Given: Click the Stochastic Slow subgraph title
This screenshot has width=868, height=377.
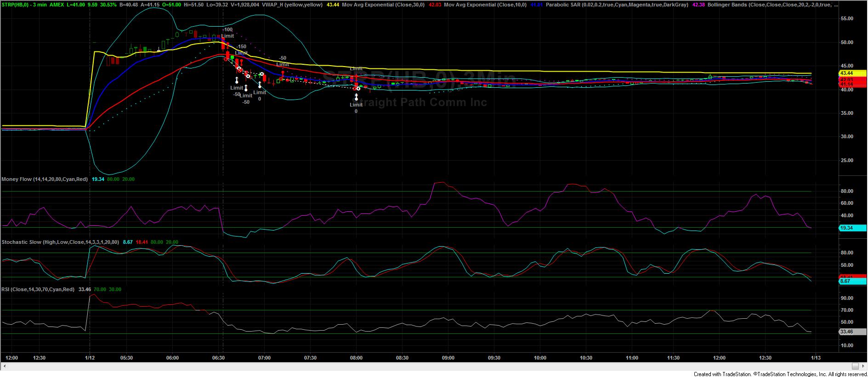Looking at the screenshot, I should pos(60,242).
